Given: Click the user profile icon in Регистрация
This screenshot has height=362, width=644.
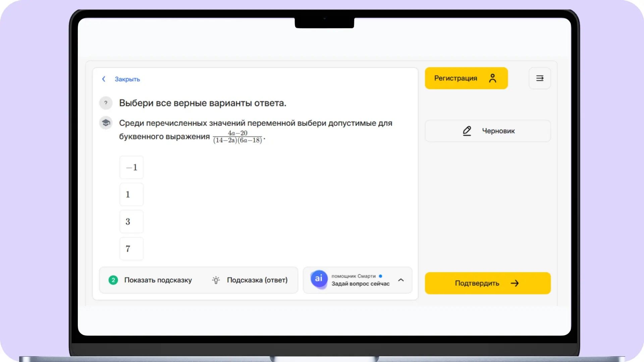Looking at the screenshot, I should (x=492, y=78).
